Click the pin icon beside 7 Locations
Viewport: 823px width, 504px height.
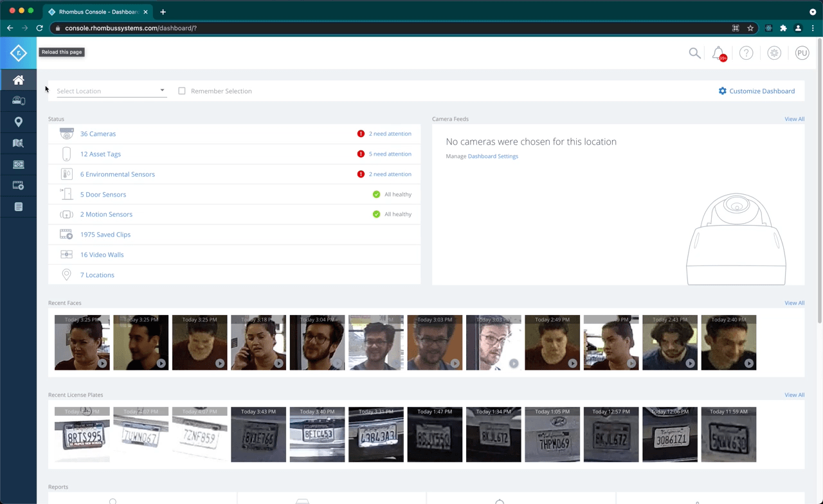66,274
